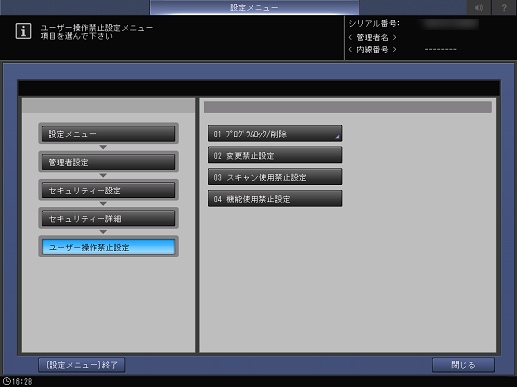Navigate to セキュリティー詳細 breadcrumb level
The height and width of the screenshot is (387, 517).
point(109,219)
